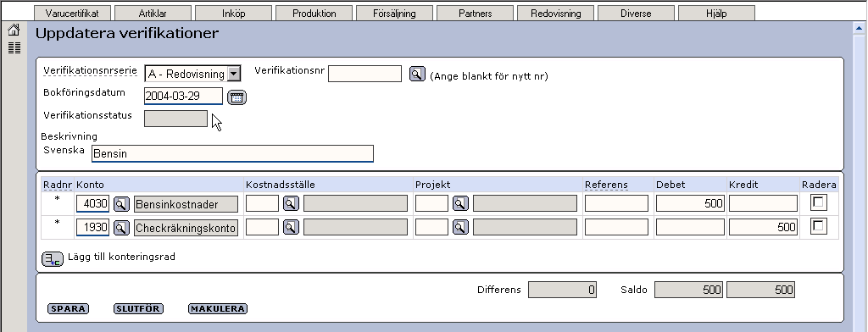Open the Partners menu
The height and width of the screenshot is (332, 868).
475,14
